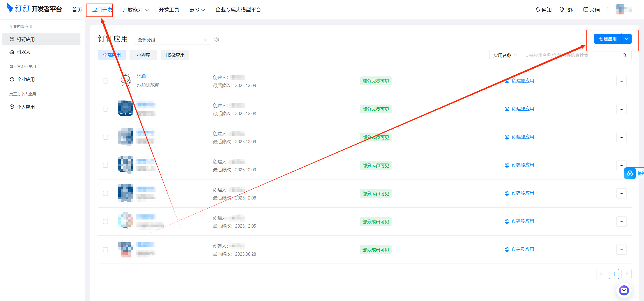Screen dimensions: 644x301
Task: Check the app row modified 2025.12.05
Action: 105,222
